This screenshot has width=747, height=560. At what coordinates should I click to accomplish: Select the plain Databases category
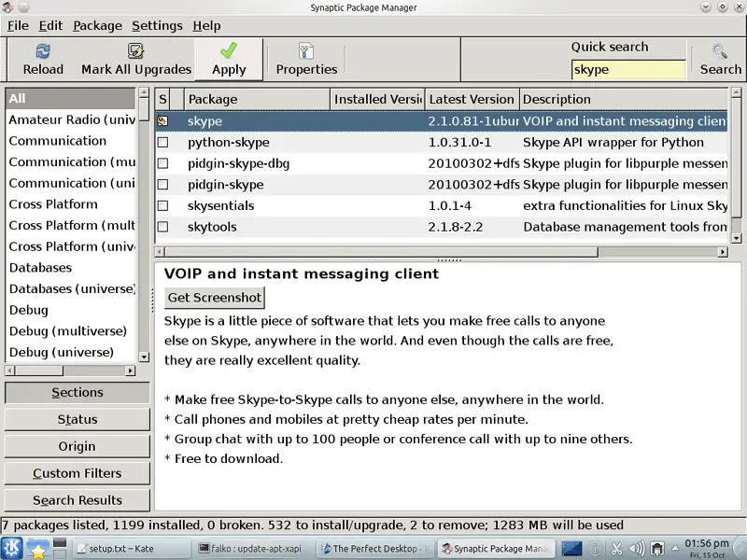point(71,268)
